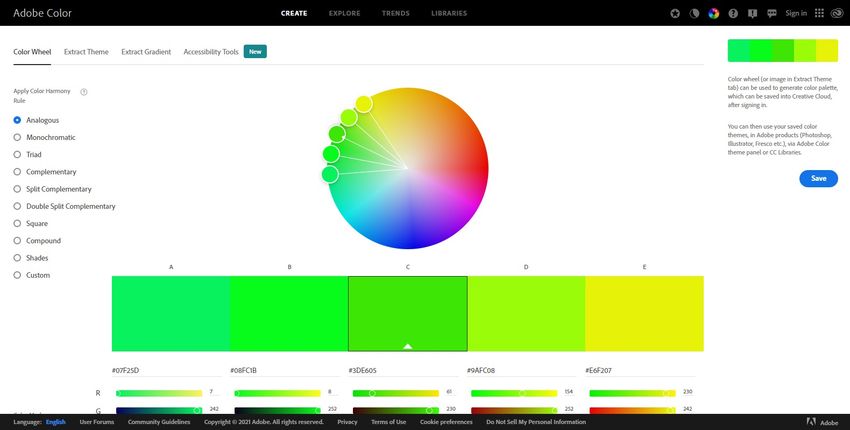
Task: Open the EXPLORE menu tab
Action: pos(344,14)
